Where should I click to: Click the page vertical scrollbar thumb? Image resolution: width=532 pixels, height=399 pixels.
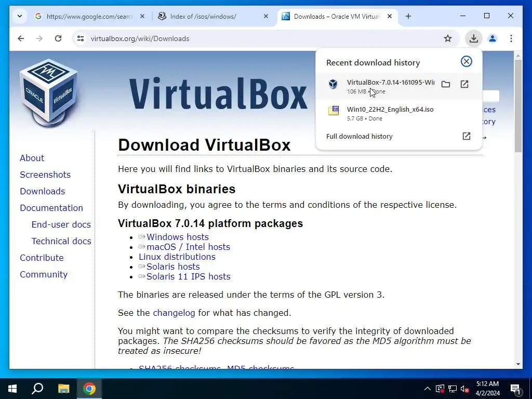pyautogui.click(x=518, y=105)
